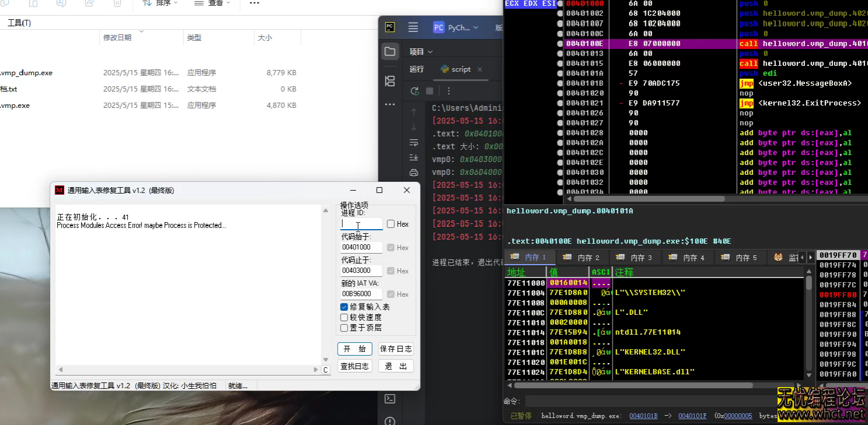Enable the 较快速度 option
The height and width of the screenshot is (425, 868).
344,317
